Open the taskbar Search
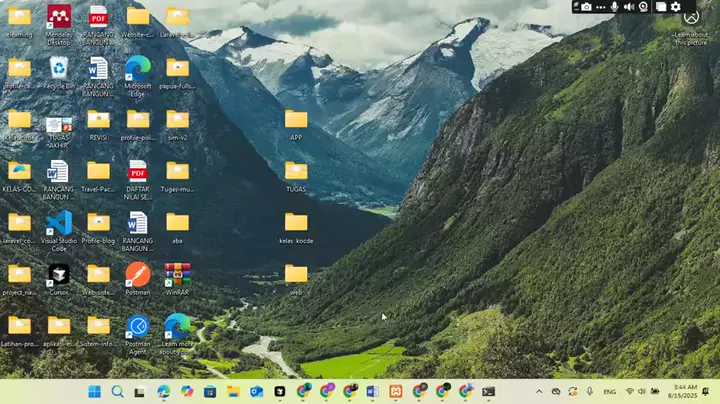Viewport: 720px width, 404px height. pos(117,392)
